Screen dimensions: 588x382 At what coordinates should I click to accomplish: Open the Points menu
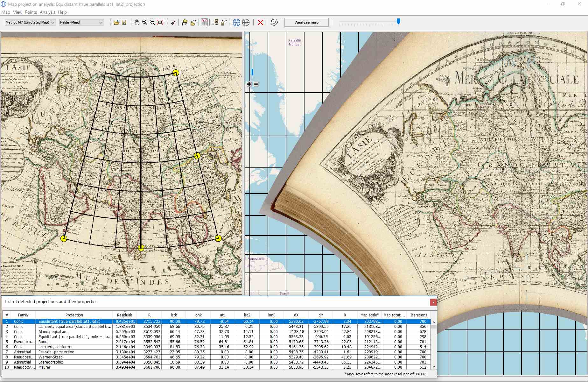[x=31, y=12]
